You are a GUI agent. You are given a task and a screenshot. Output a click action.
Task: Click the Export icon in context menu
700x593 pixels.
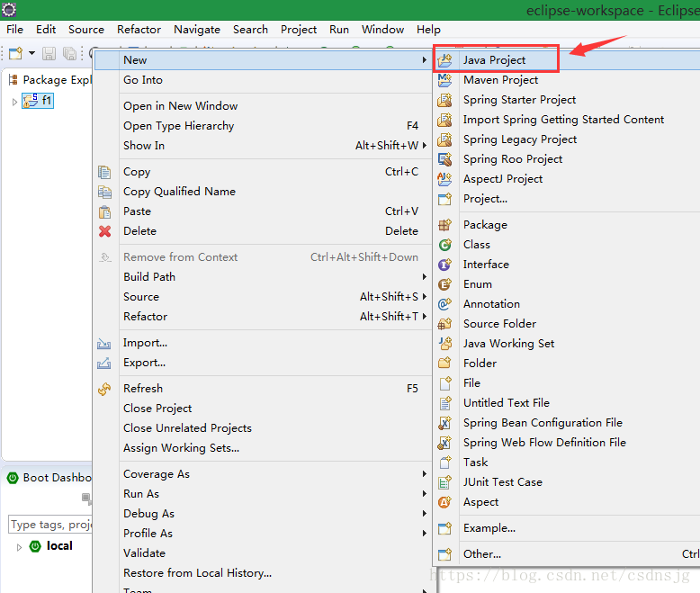click(x=104, y=363)
